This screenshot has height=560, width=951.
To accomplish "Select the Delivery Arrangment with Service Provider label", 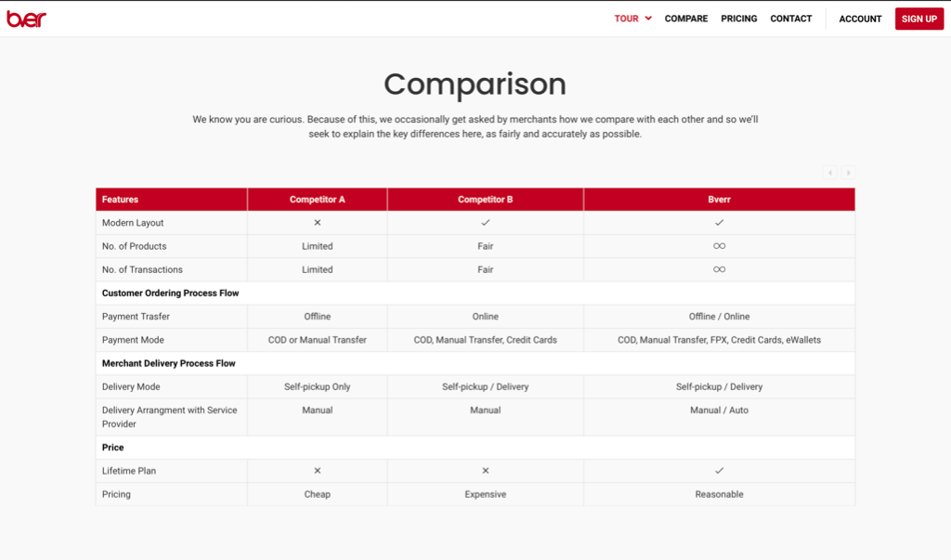I will 170,417.
